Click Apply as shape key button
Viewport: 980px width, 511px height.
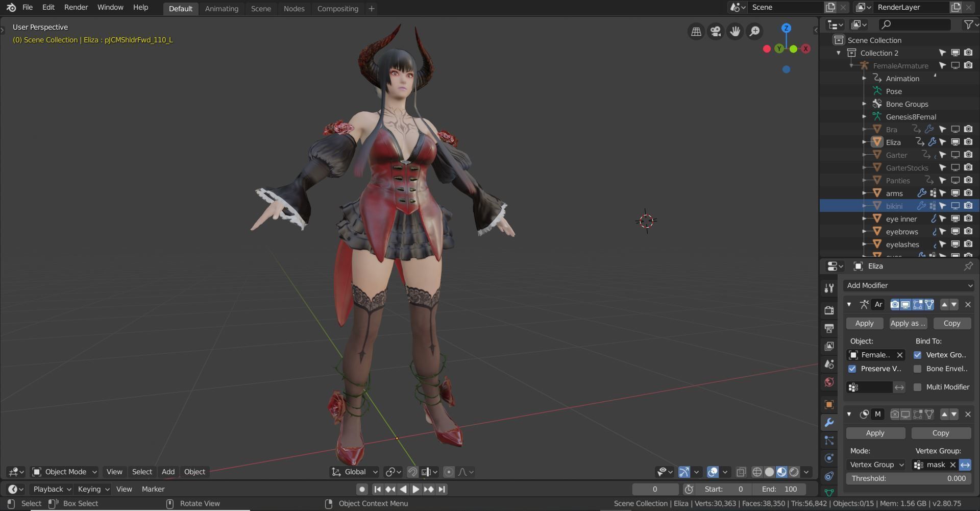pos(908,323)
